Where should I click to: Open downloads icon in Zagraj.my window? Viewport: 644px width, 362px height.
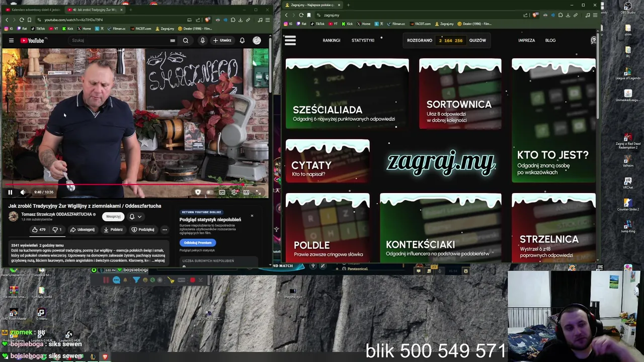pyautogui.click(x=568, y=15)
